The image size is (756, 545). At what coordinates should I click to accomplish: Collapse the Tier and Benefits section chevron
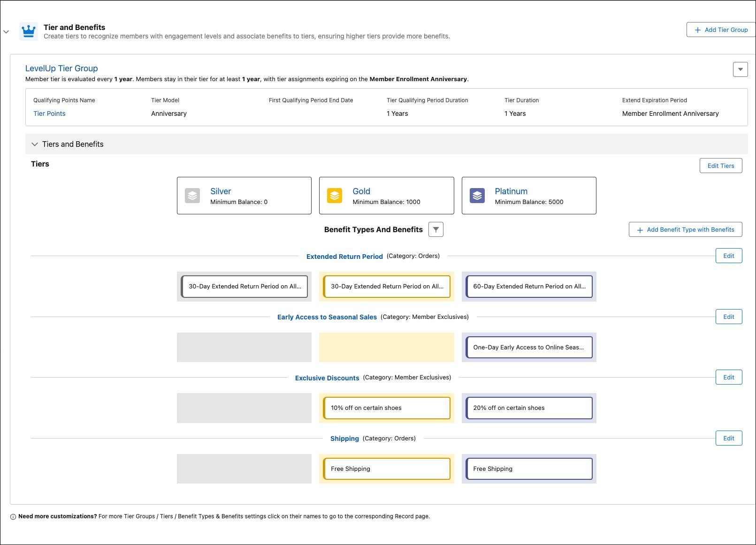coord(6,32)
